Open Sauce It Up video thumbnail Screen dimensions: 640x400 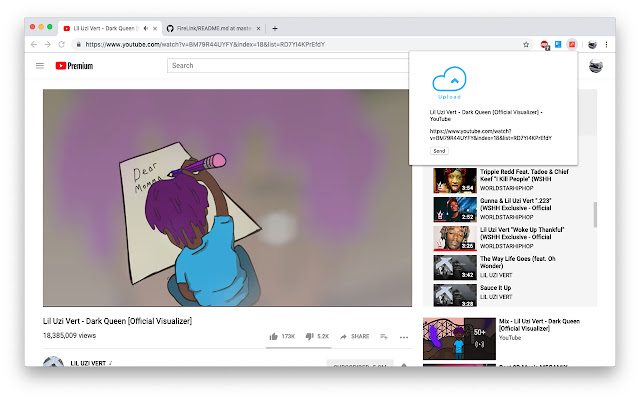[455, 295]
